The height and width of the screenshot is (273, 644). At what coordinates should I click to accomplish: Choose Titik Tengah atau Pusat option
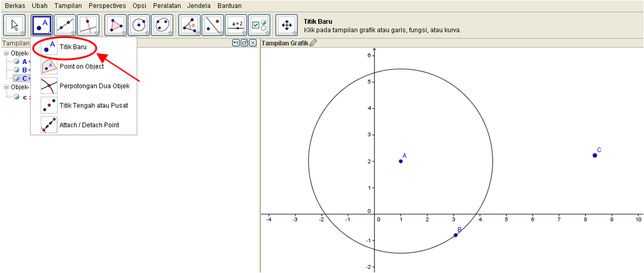click(x=84, y=105)
